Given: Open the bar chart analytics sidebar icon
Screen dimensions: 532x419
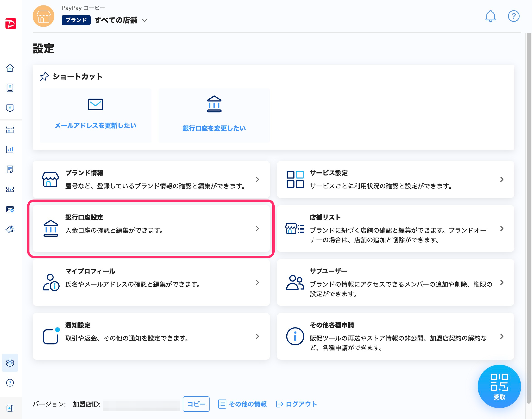Looking at the screenshot, I should point(10,149).
